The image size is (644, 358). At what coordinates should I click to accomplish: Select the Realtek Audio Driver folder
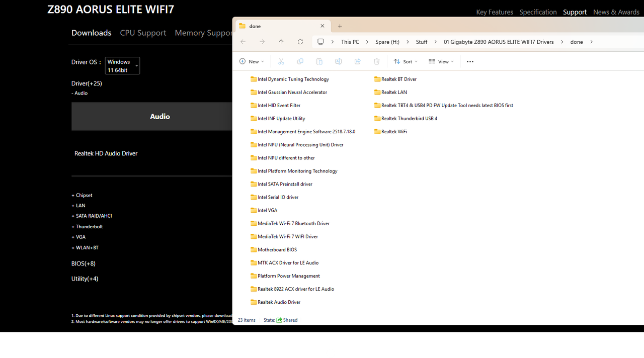click(x=275, y=302)
